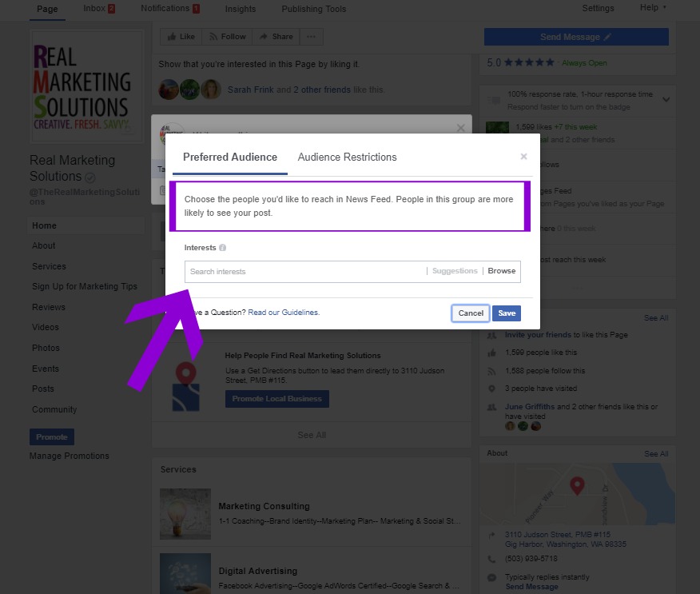The width and height of the screenshot is (700, 594).
Task: Click See All in About panel
Action: coord(656,454)
